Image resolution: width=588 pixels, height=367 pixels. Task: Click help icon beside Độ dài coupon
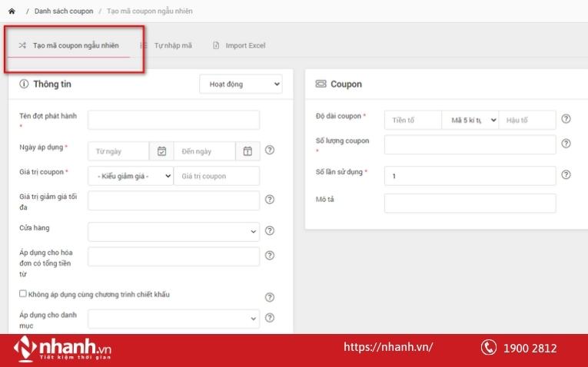coord(566,119)
